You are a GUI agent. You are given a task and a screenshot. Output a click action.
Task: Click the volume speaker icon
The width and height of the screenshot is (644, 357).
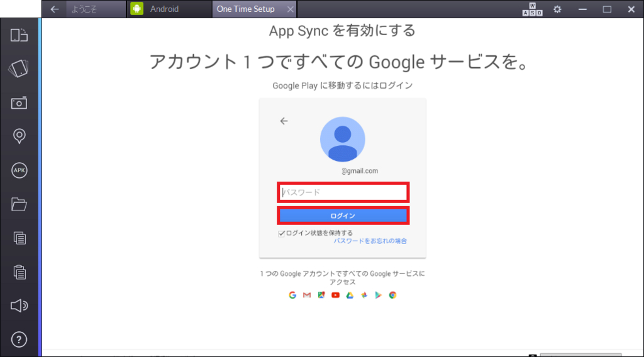click(x=19, y=305)
